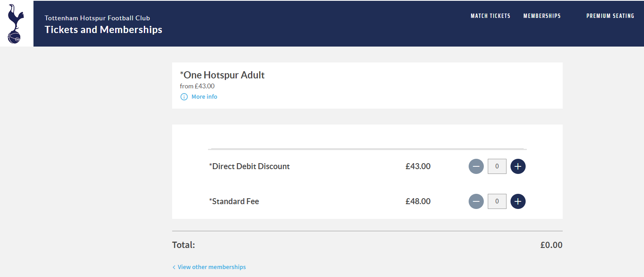Navigate to Premium Seating
The width and height of the screenshot is (644, 277).
[x=610, y=16]
